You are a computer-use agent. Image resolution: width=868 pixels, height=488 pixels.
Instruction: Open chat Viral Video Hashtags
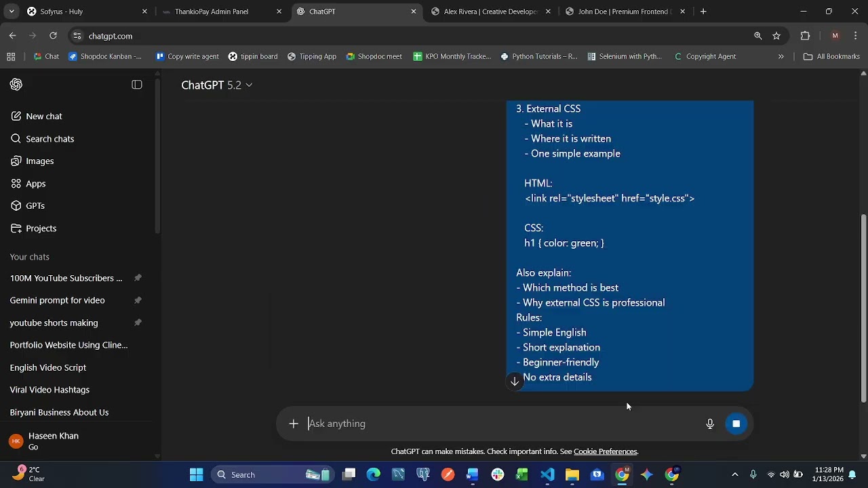(x=50, y=390)
